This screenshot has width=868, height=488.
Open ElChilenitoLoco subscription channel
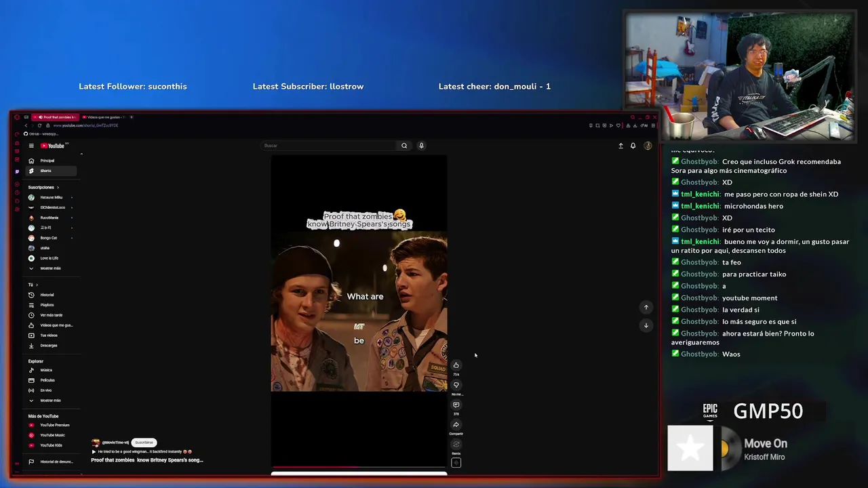tap(51, 207)
